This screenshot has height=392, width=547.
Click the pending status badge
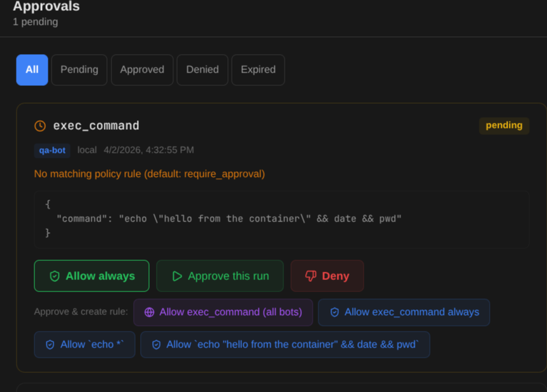click(x=504, y=125)
